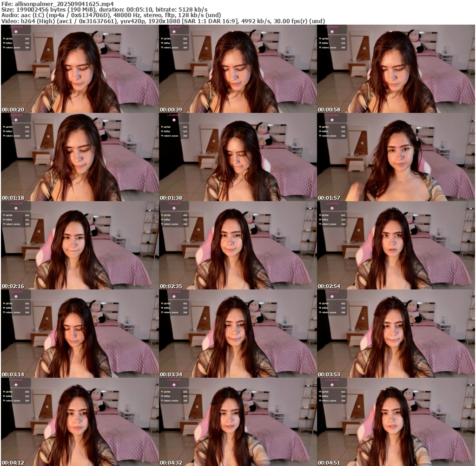Screen dimensions: 476x466
Task: Open the thumbnail stamped 00:00:39
Action: click(x=238, y=69)
